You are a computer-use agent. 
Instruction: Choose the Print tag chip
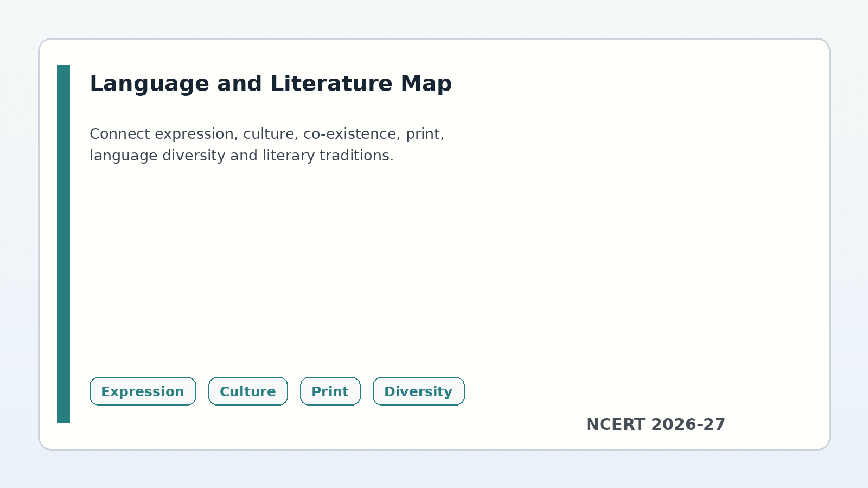[330, 391]
